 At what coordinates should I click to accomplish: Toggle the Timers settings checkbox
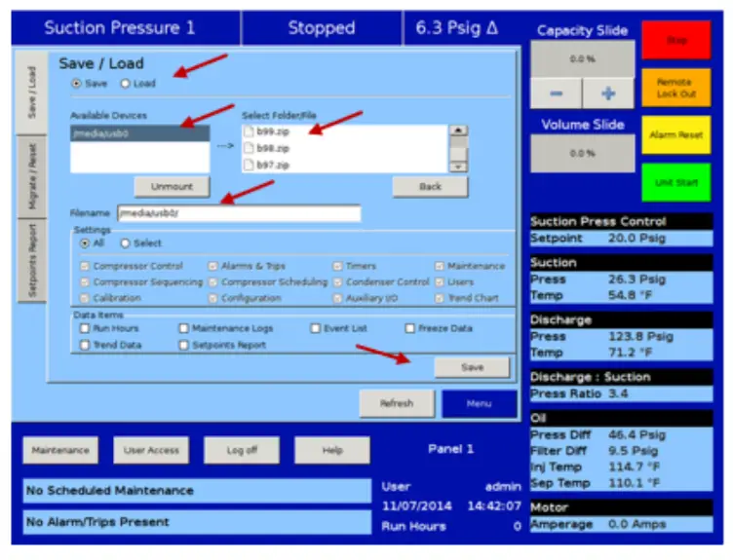click(337, 266)
